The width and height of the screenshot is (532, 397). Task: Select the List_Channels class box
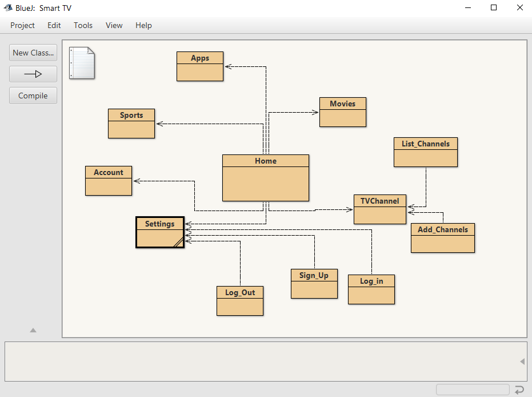[x=426, y=152]
